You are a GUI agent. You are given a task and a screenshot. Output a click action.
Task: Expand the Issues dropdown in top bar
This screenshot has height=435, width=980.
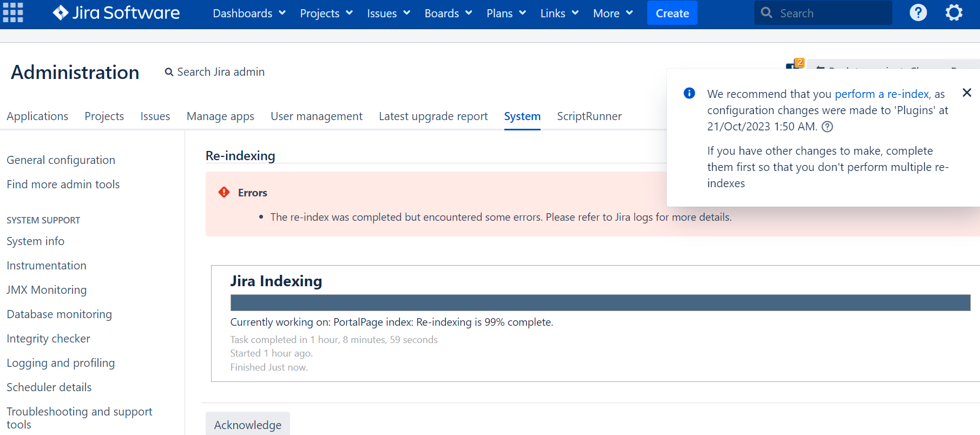coord(389,13)
